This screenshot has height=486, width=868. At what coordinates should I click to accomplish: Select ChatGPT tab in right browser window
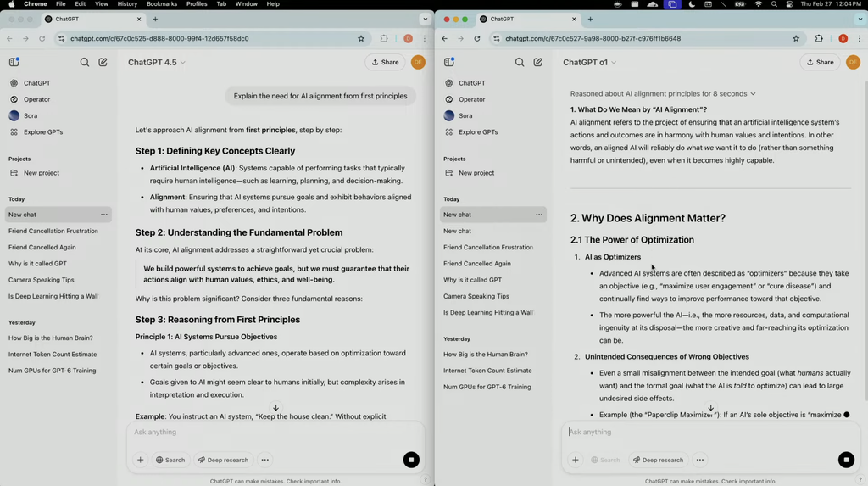click(527, 19)
